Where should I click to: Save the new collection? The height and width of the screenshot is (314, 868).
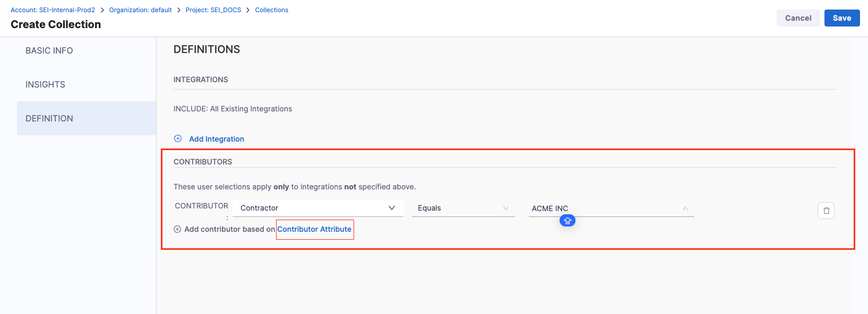pos(841,18)
